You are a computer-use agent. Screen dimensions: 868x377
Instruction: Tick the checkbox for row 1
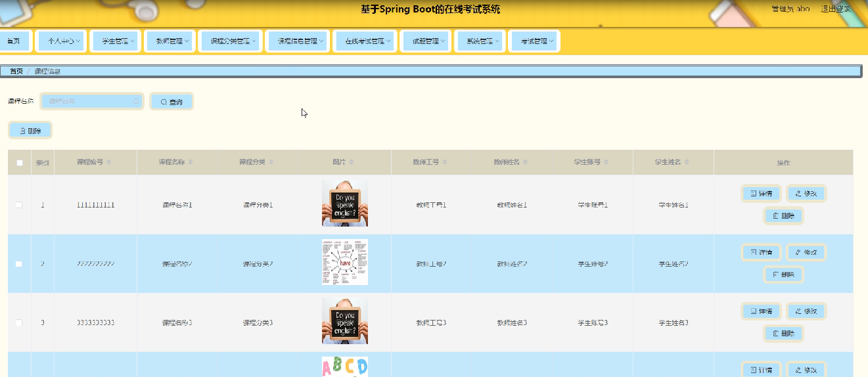pyautogui.click(x=19, y=205)
